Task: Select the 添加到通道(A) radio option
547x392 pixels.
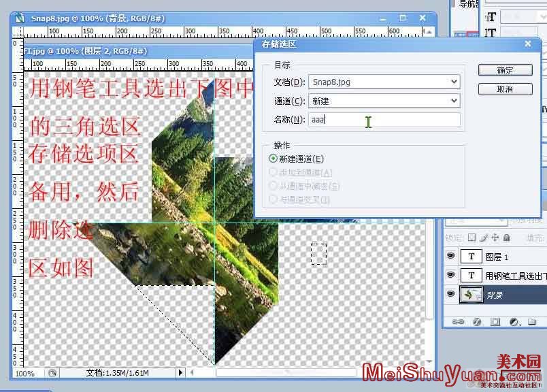Action: (273, 172)
